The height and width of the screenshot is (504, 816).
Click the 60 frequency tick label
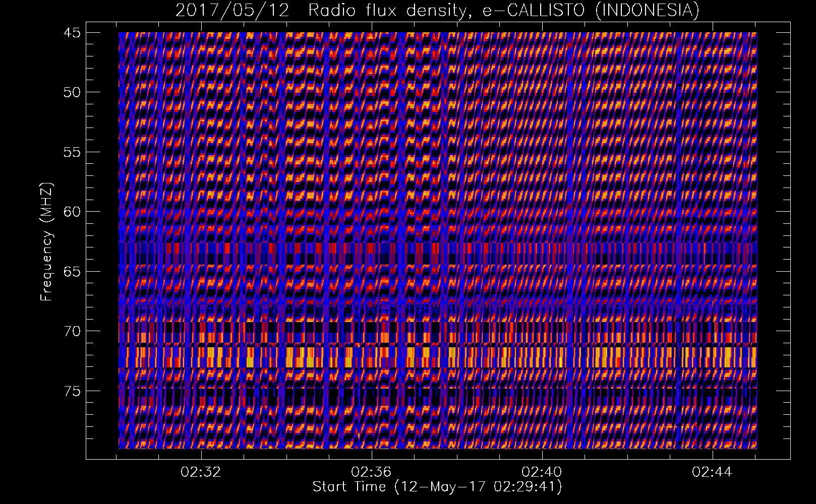point(72,212)
